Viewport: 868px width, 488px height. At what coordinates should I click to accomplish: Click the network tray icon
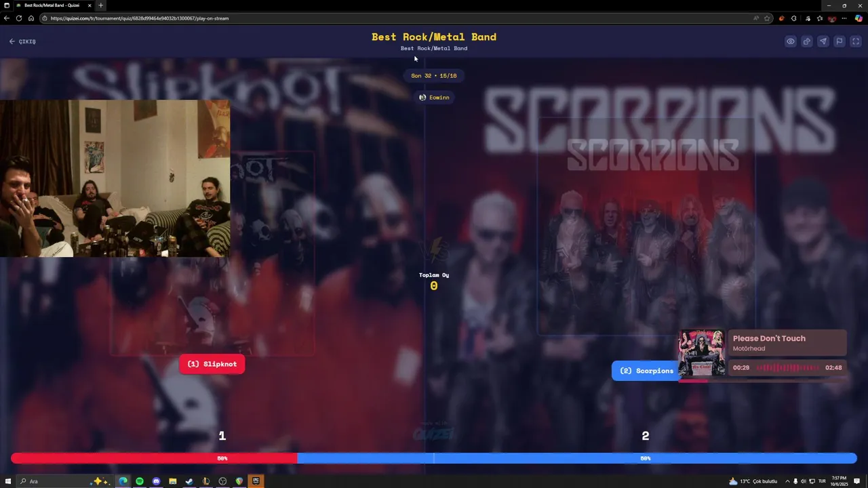click(x=812, y=481)
